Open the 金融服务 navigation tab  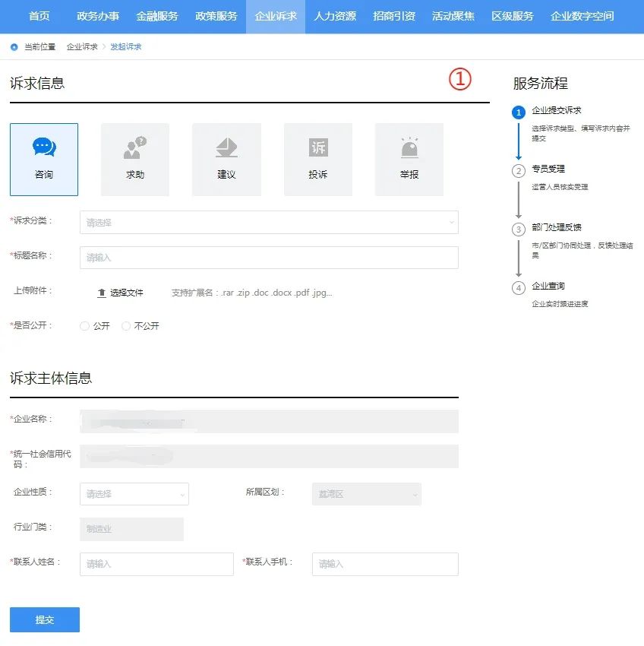pos(157,17)
